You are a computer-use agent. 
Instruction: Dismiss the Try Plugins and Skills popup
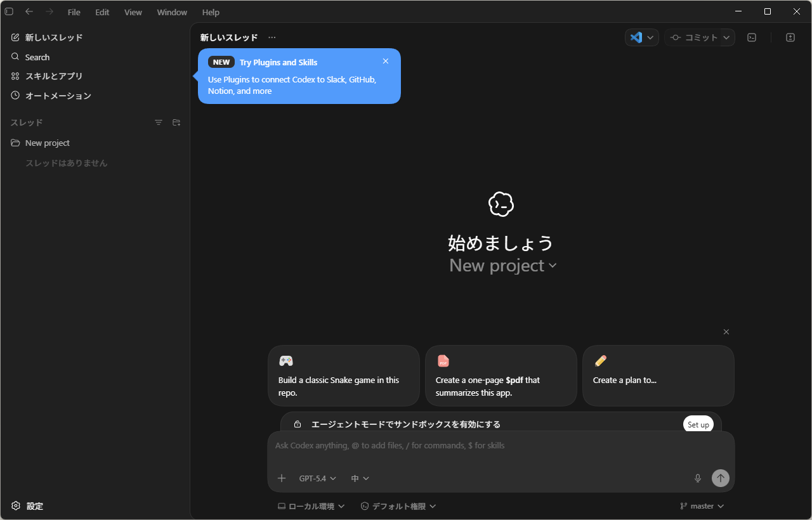click(x=386, y=62)
